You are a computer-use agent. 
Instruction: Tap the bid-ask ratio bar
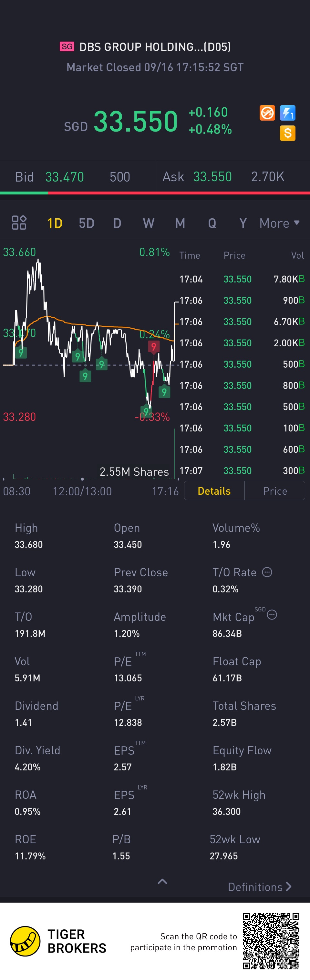(x=155, y=193)
